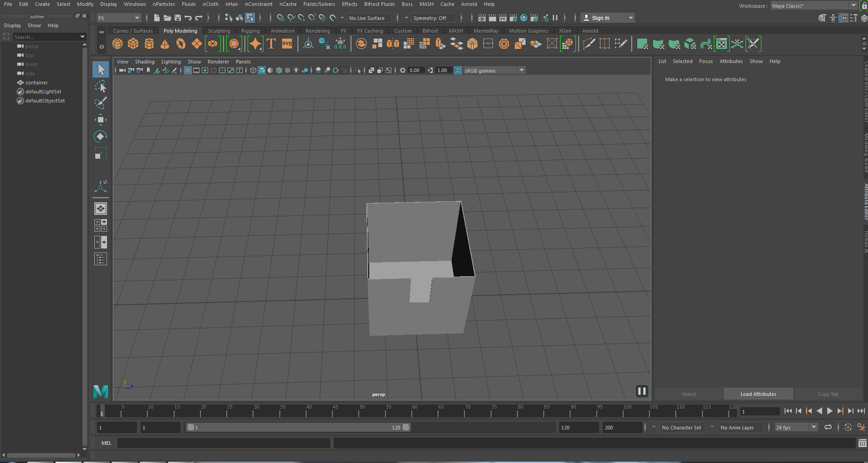This screenshot has width=868, height=463.
Task: Select the Rotate tool in toolbox
Action: (100, 136)
